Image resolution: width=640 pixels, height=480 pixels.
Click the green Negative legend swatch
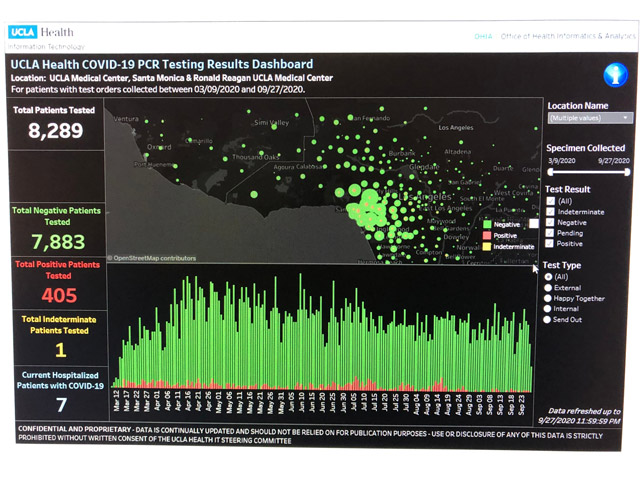pos(487,224)
